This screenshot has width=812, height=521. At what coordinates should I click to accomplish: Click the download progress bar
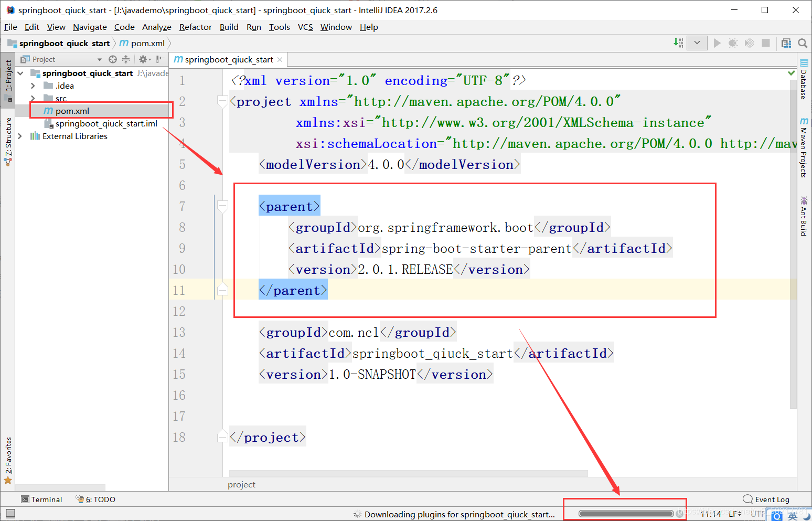click(x=626, y=514)
